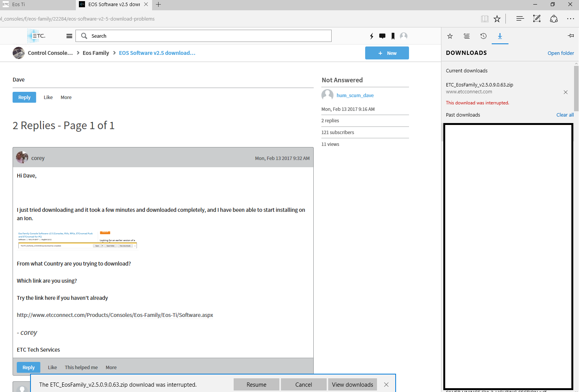Screen dimensions: 579x392
Task: Enlarge the screenshot thumbnail in corey's reply
Action: point(77,240)
